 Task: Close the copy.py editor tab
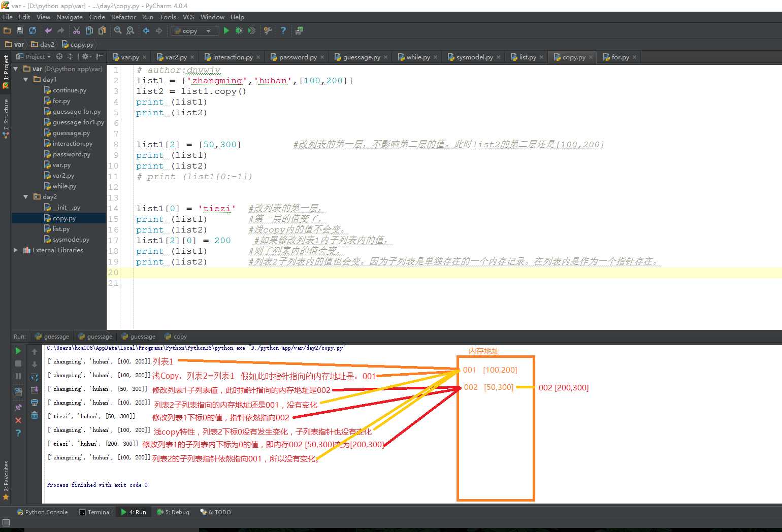pyautogui.click(x=591, y=57)
